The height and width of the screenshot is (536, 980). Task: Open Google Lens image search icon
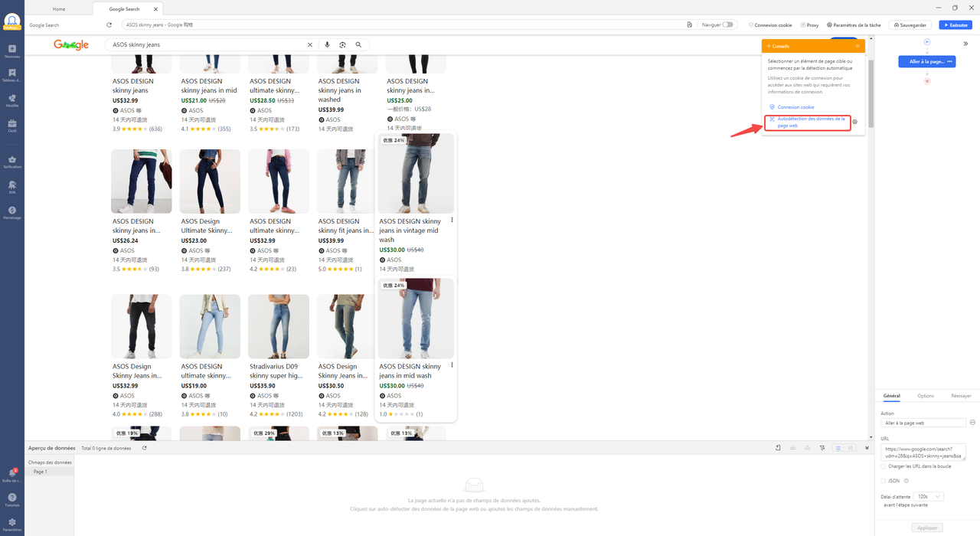[342, 45]
